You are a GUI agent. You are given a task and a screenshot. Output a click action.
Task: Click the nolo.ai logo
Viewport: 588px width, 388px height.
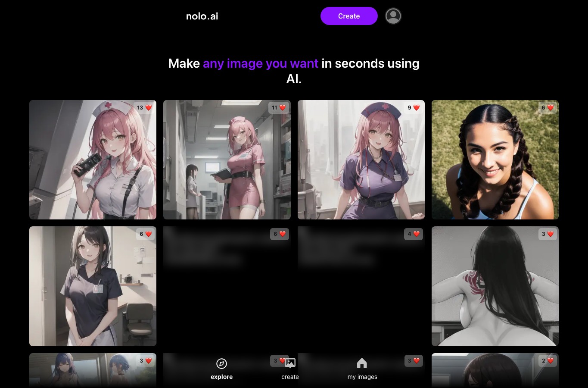(x=202, y=16)
